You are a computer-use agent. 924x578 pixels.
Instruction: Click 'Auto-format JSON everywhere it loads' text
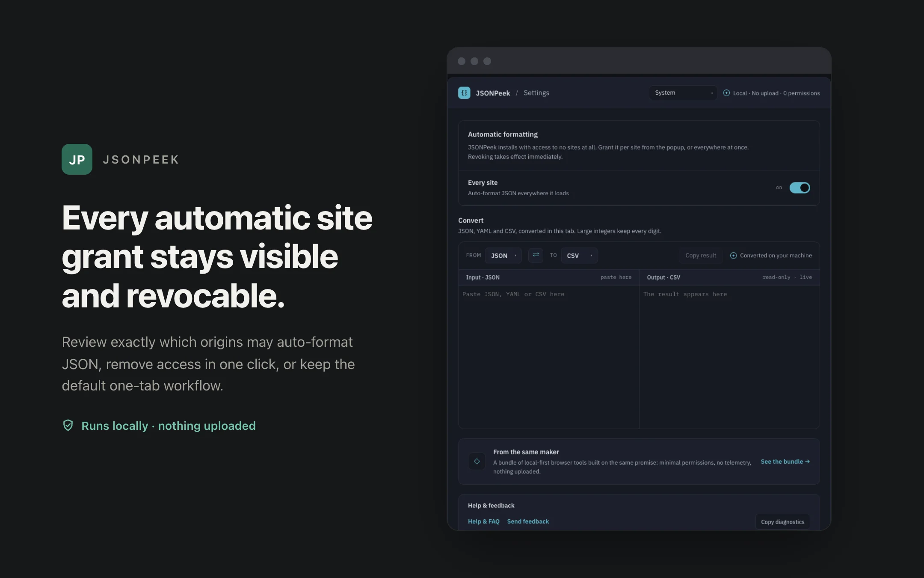pyautogui.click(x=518, y=194)
